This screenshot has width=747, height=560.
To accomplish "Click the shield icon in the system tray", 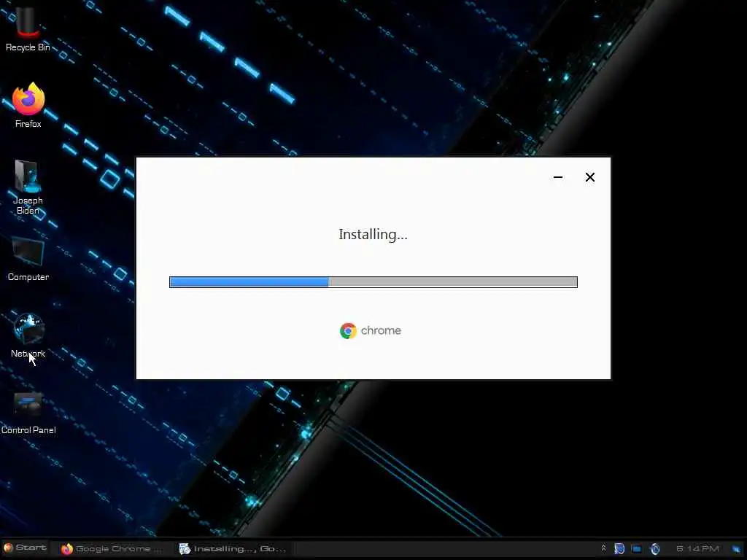I will (619, 548).
